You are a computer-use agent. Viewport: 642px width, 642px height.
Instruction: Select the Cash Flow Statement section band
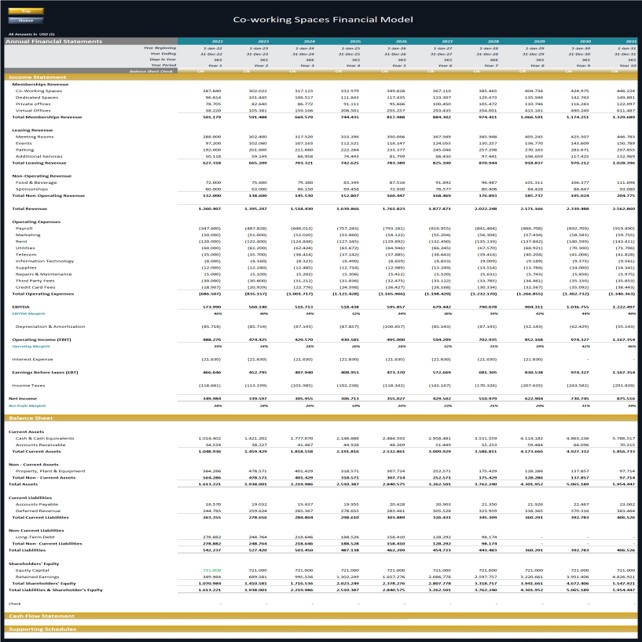pos(321,616)
